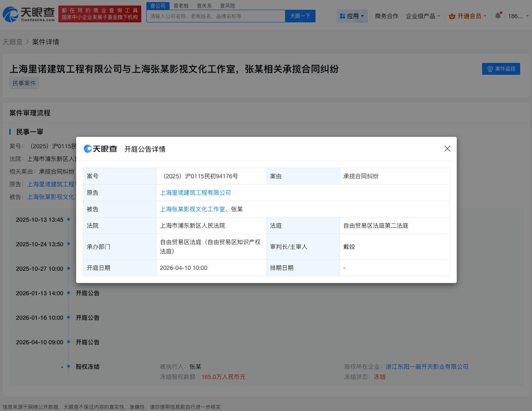Screen dimensions: 532x411
Task: Open notifications via the bell icon
Action: pos(498,16)
